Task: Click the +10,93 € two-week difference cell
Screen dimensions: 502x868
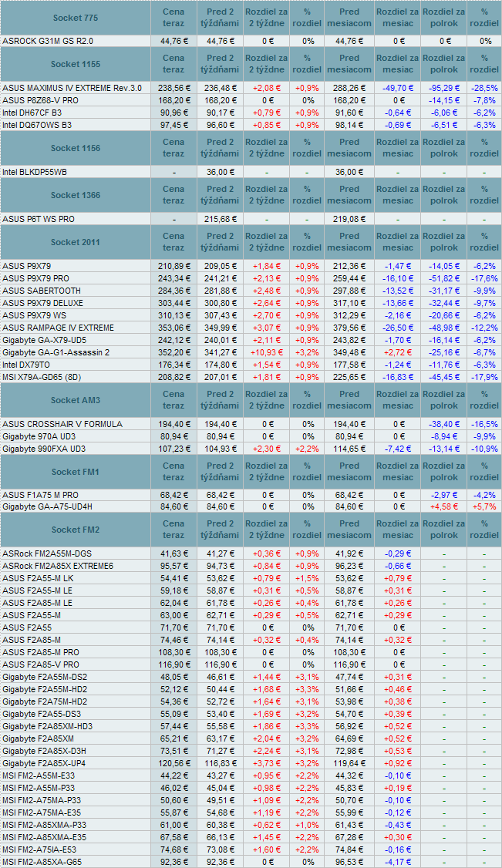Action: tap(266, 352)
